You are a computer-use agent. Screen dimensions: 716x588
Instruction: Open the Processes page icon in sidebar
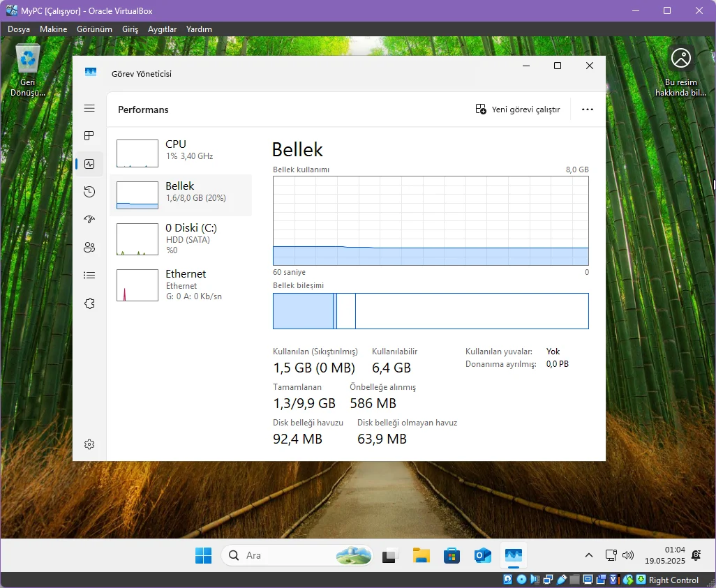(x=89, y=135)
